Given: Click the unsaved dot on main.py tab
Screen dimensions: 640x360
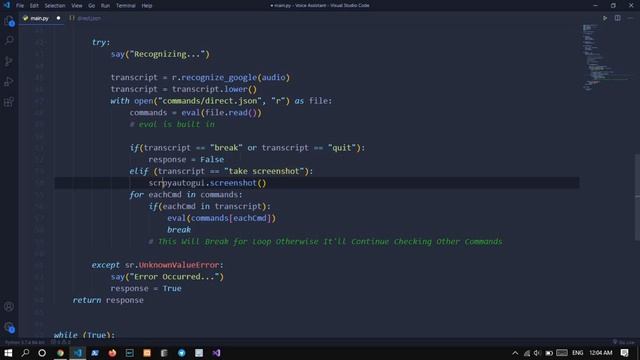Looking at the screenshot, I should pos(58,18).
